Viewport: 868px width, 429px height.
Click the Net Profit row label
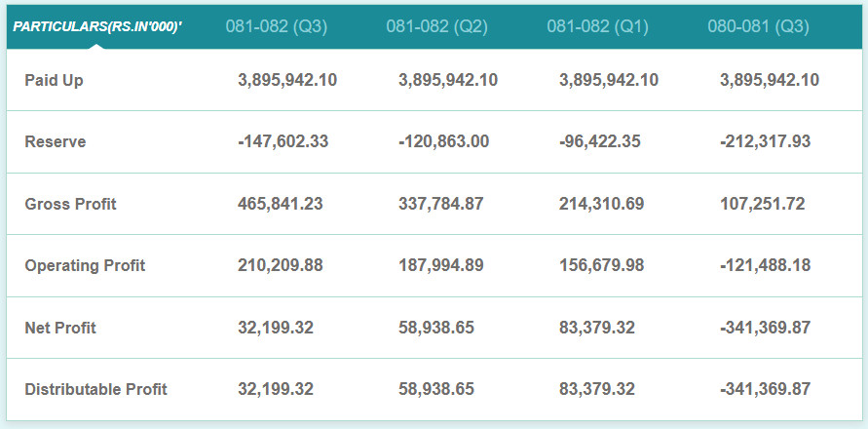pos(60,328)
